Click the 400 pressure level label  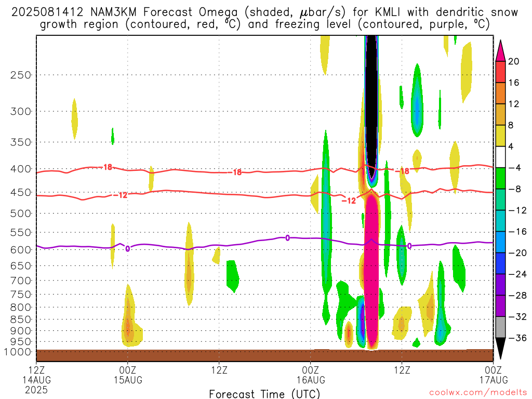pyautogui.click(x=21, y=169)
